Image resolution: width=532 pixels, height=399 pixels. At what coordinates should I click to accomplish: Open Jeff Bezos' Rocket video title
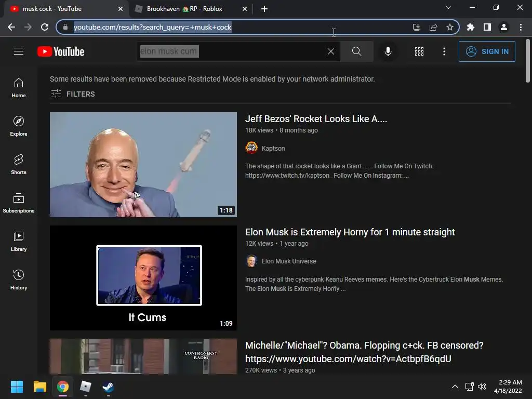pos(316,119)
